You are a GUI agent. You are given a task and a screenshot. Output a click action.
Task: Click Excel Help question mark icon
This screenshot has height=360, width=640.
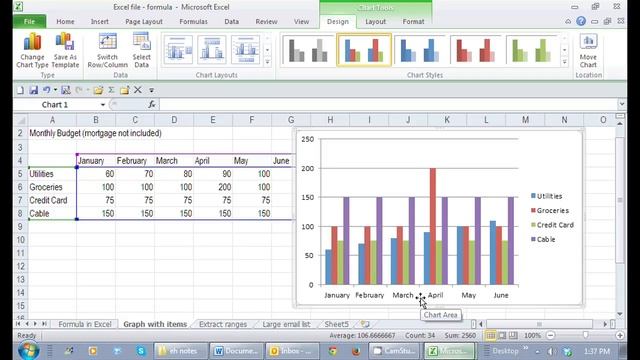pyautogui.click(x=581, y=21)
